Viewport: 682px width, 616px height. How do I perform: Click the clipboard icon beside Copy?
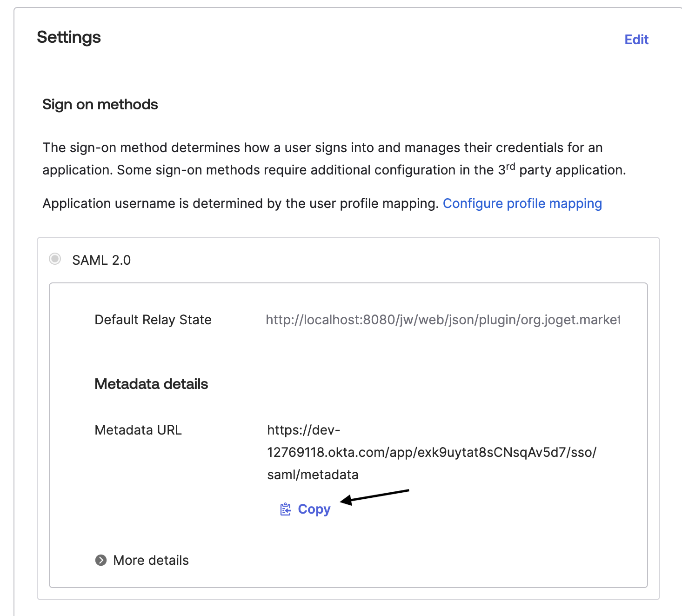point(285,509)
